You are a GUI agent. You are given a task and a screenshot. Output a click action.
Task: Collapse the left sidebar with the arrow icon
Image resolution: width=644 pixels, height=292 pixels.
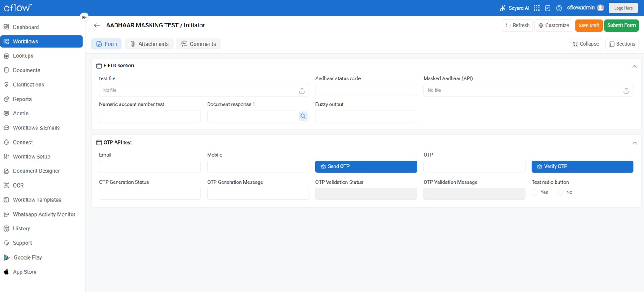(x=84, y=17)
